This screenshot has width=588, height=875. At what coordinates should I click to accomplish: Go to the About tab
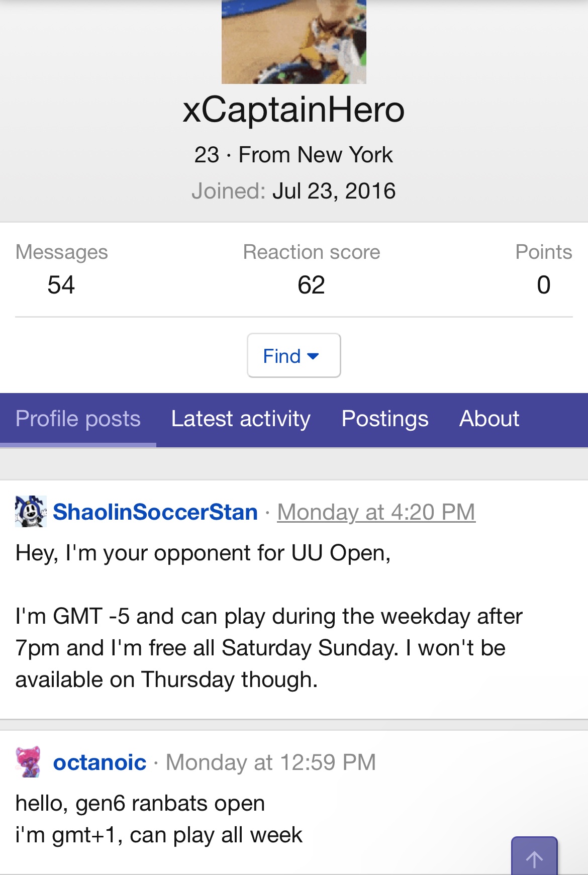[x=489, y=419]
